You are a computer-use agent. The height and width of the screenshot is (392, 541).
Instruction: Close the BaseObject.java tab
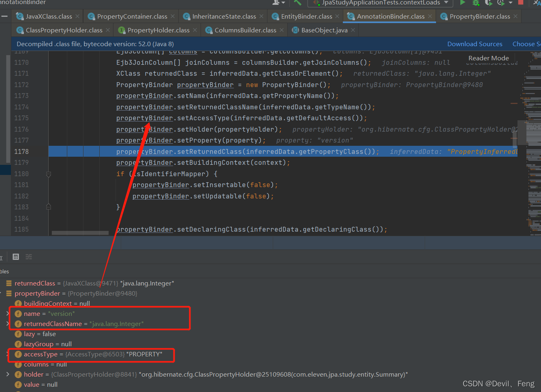[x=353, y=30]
